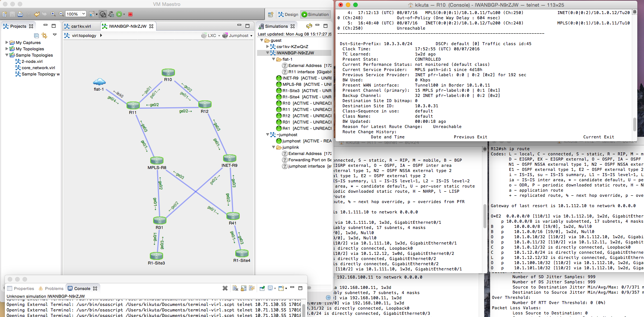Clear console with the X icon
644x317 pixels.
click(x=225, y=288)
